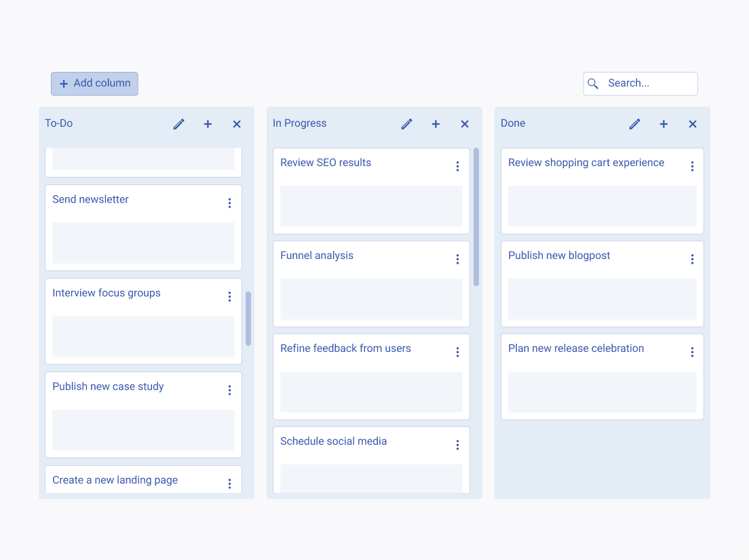Add a card to Done column
Viewport: 749px width, 560px height.
click(x=664, y=124)
